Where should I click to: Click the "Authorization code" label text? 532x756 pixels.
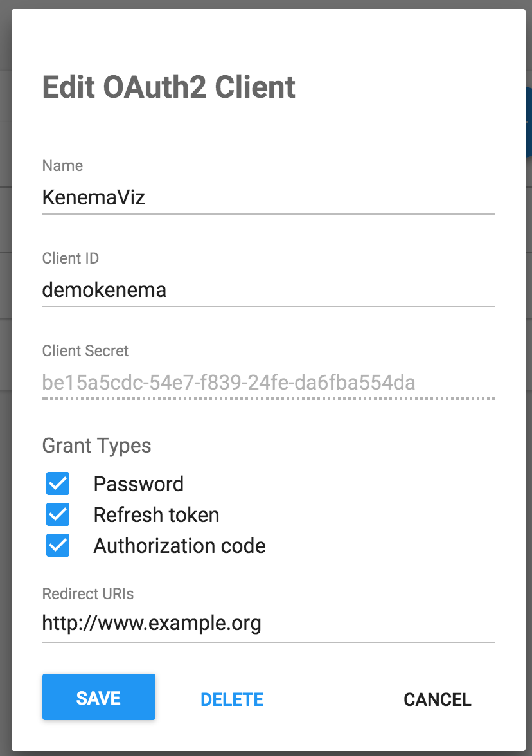(179, 546)
